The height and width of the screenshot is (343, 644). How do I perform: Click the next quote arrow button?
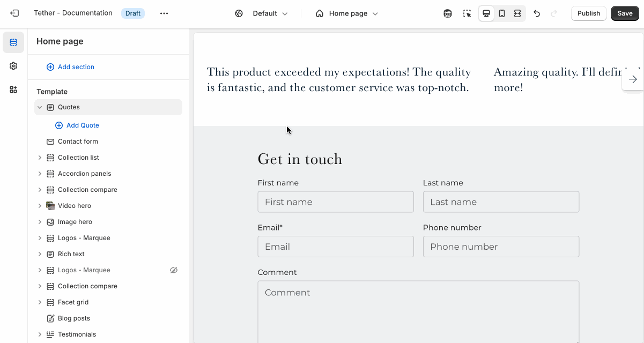(x=633, y=79)
